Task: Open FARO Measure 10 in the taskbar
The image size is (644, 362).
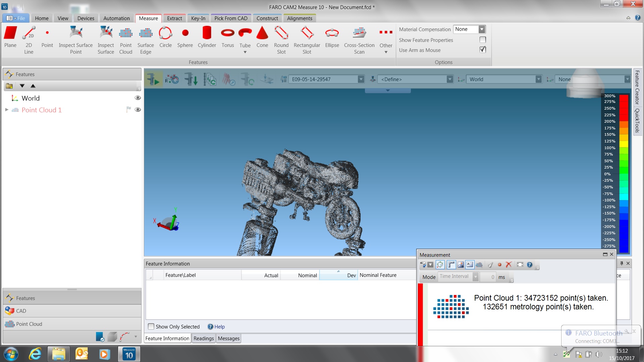Action: (x=129, y=354)
